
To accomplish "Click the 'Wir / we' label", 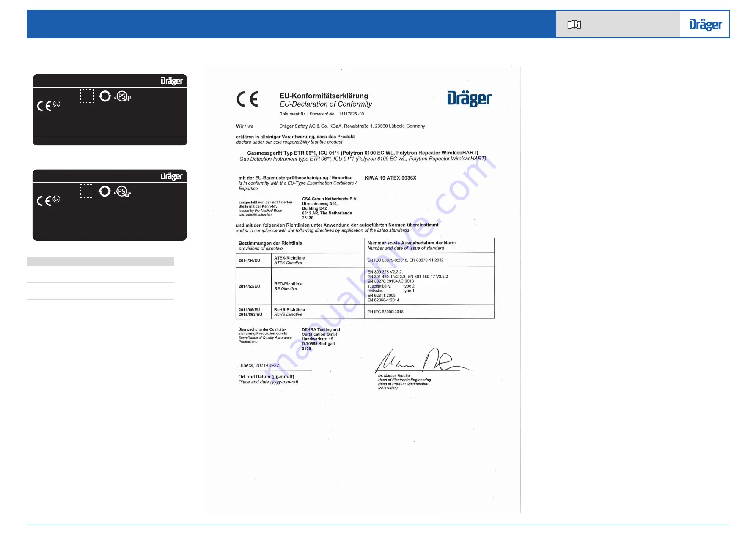I will point(245,126).
